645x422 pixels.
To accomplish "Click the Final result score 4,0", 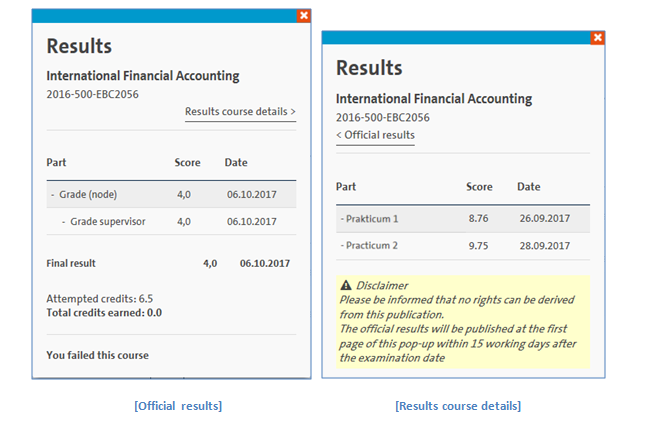I will tap(210, 264).
